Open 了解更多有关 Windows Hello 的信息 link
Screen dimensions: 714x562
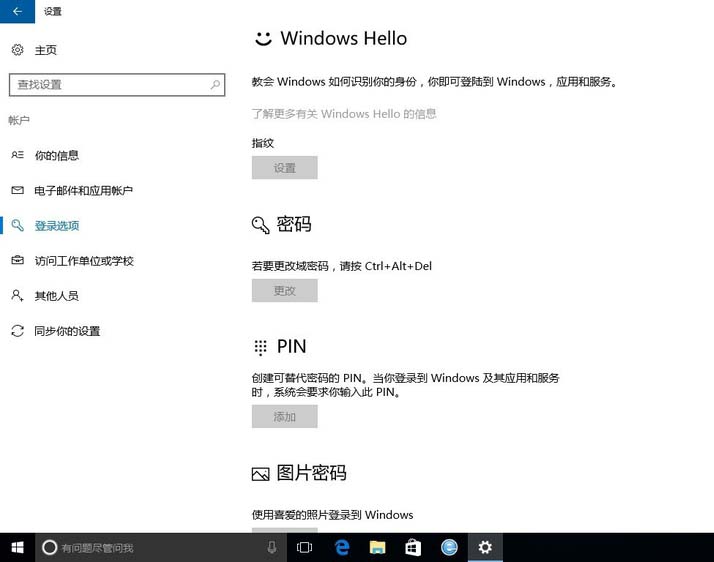pos(344,114)
